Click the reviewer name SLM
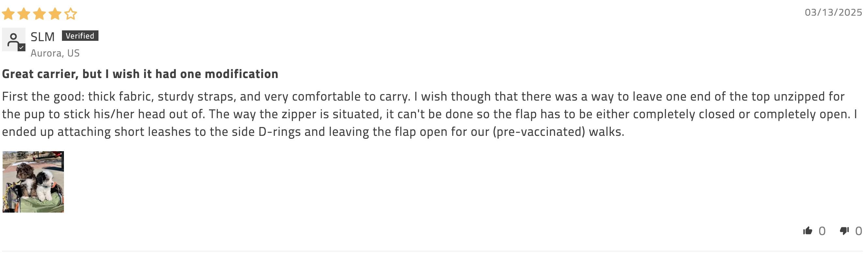The width and height of the screenshot is (868, 256). coord(42,37)
